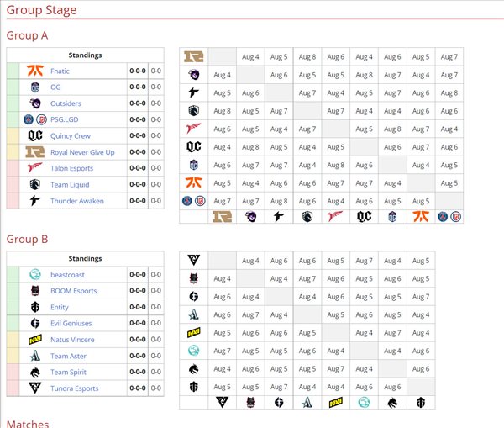Screen dimensions: 504x428
Task: Click OG logo in Group A grid bottom row
Action: pyautogui.click(x=392, y=217)
